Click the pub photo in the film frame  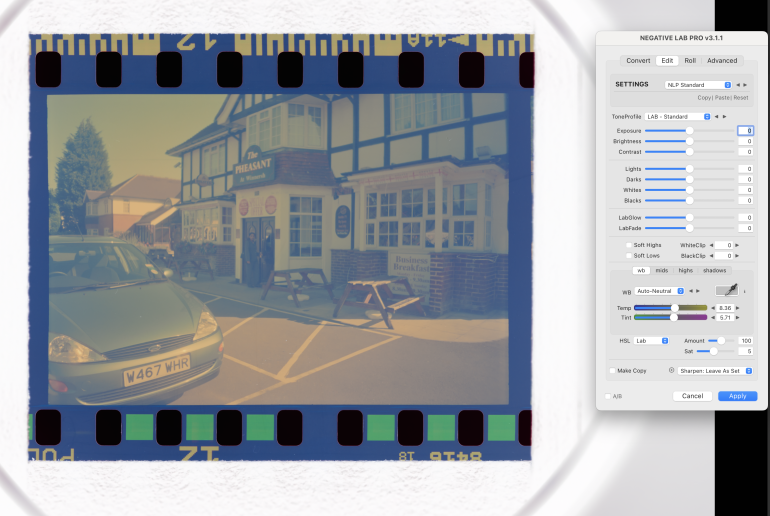click(x=278, y=249)
